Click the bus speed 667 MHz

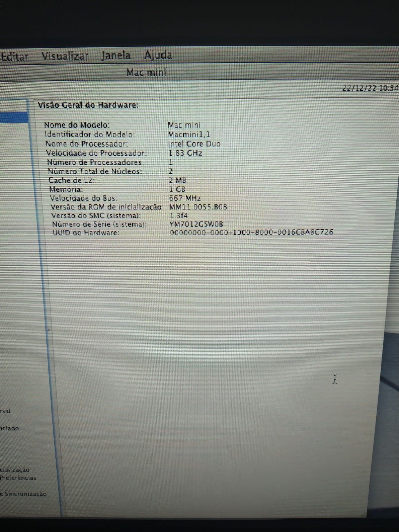pos(185,198)
